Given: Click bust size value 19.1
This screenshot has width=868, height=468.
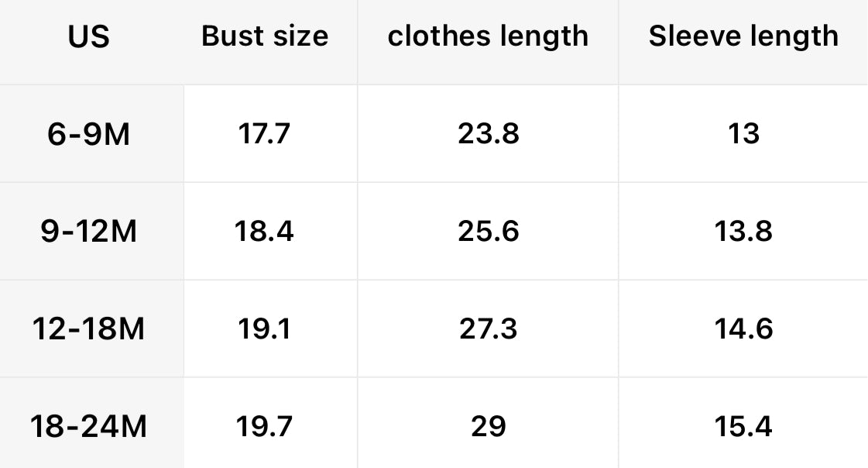Looking at the screenshot, I should pyautogui.click(x=265, y=329).
